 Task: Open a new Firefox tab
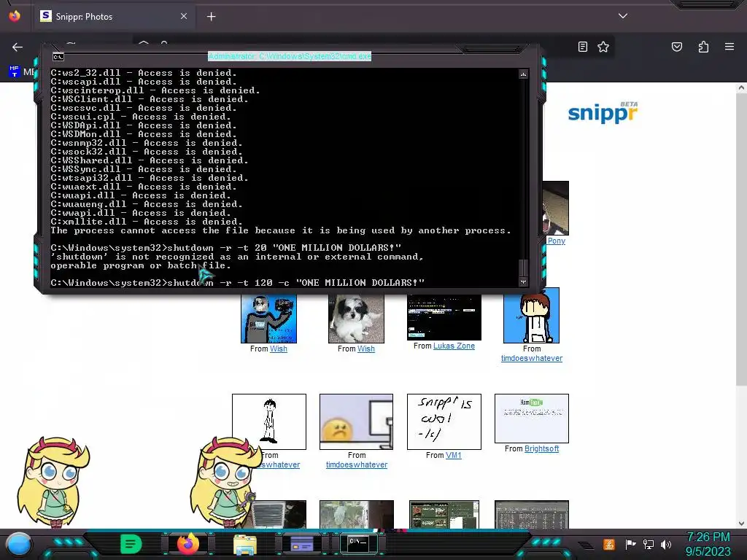click(x=211, y=17)
